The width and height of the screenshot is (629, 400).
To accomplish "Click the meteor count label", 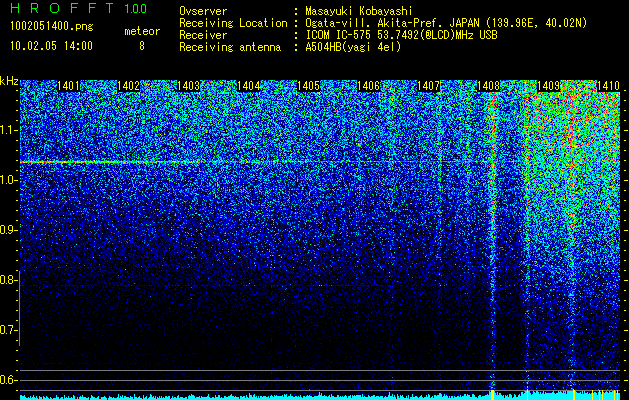I will coord(142,31).
